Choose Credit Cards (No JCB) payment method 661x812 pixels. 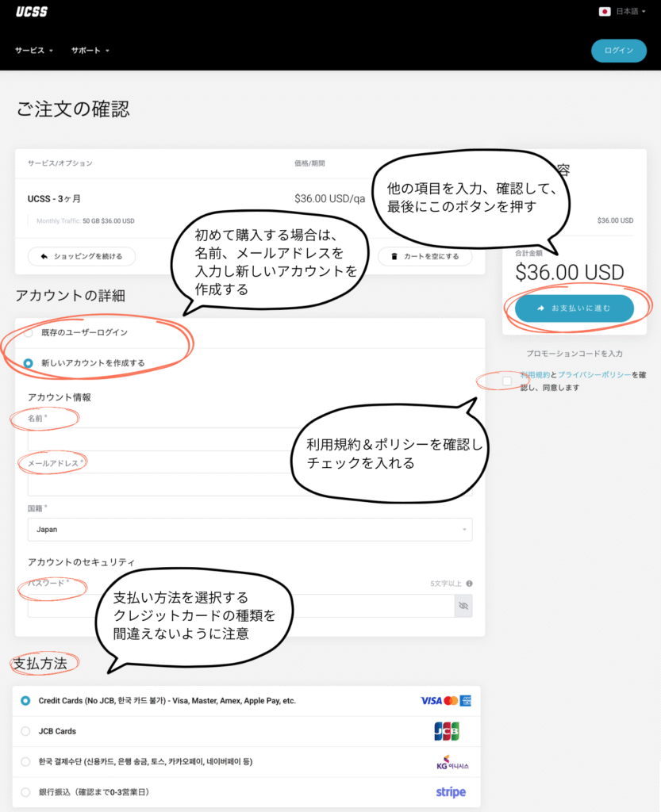(25, 701)
